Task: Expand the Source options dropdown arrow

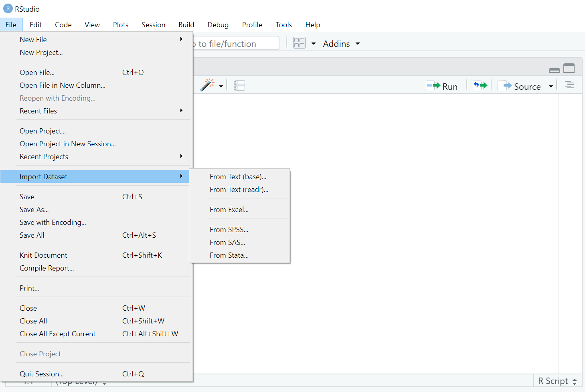Action: (x=551, y=87)
